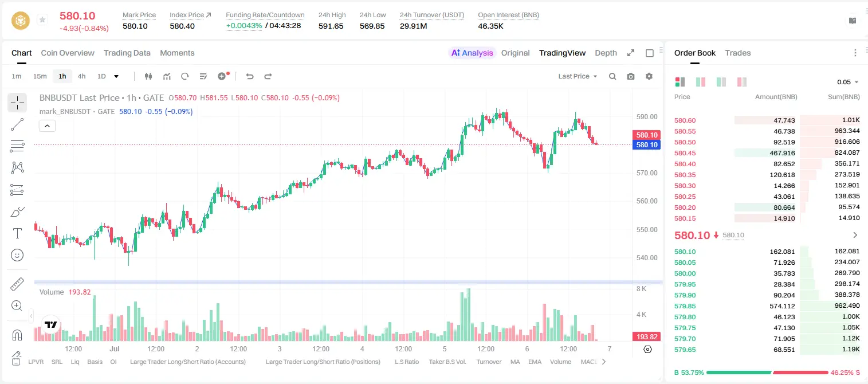
Task: Enable the magnet snap mode
Action: tap(17, 335)
